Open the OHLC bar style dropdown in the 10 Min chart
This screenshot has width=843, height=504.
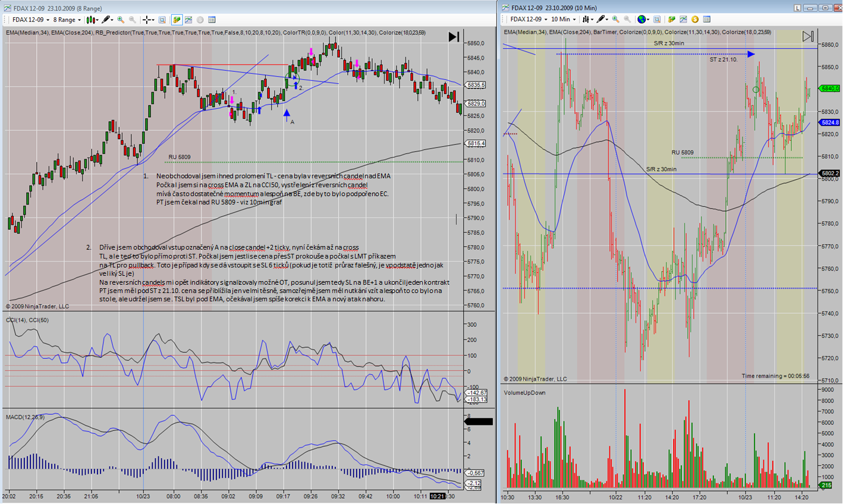(x=587, y=19)
